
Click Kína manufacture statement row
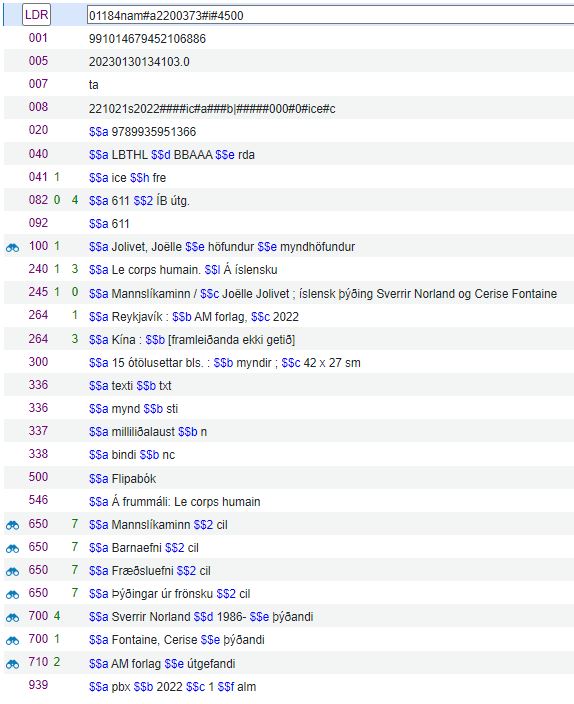(192, 340)
